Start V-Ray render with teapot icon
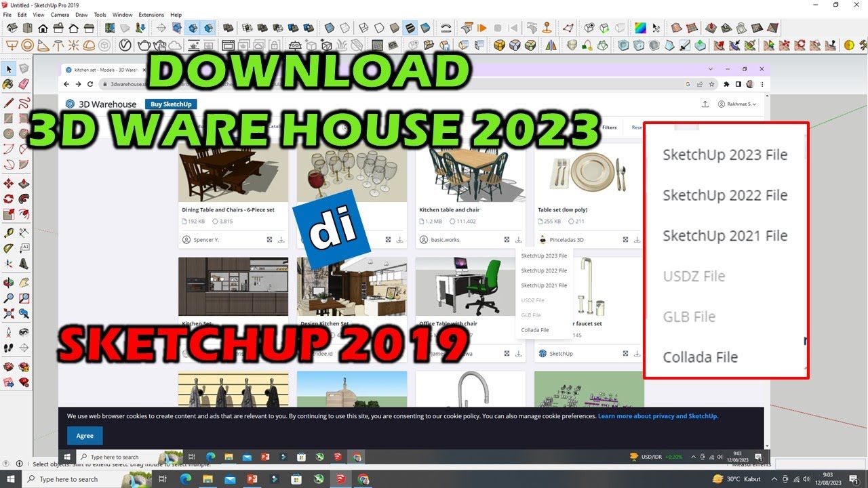The width and height of the screenshot is (868, 488). click(143, 45)
